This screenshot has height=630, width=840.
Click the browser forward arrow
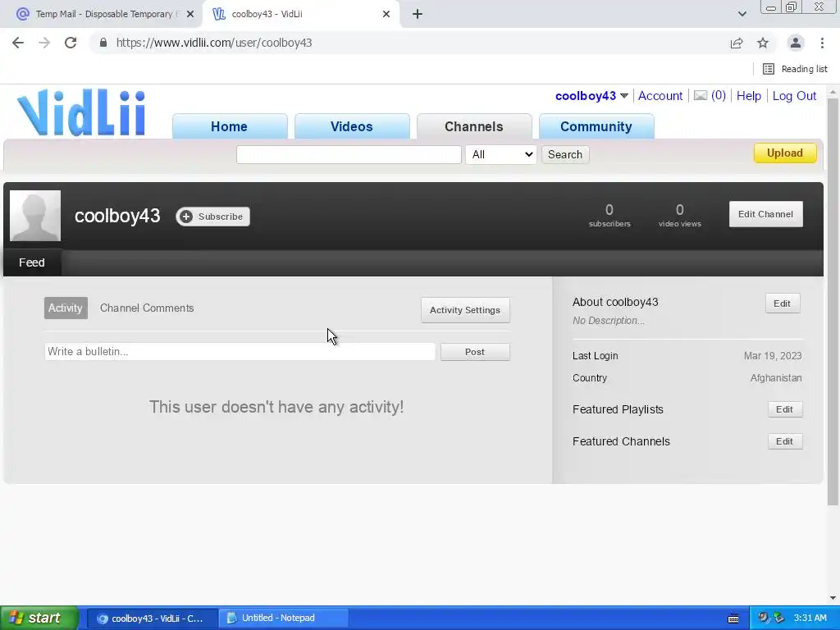[x=44, y=43]
